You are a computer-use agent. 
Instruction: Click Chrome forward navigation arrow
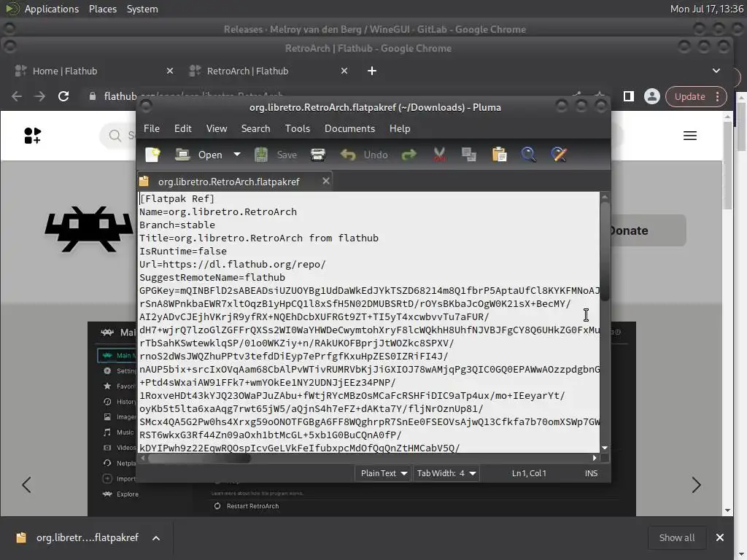(x=40, y=96)
